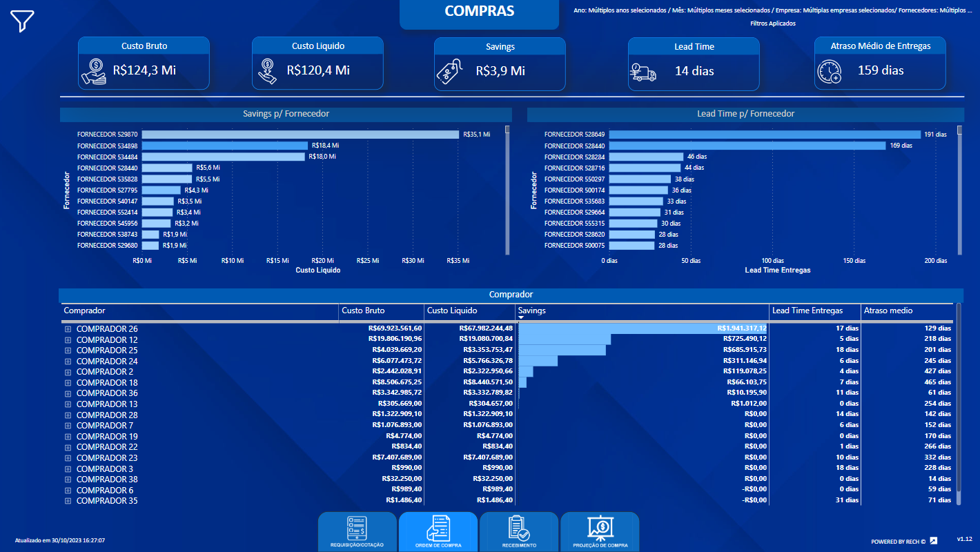Click the Custo Bruto money-hand icon
The width and height of the screenshot is (980, 552).
94,70
